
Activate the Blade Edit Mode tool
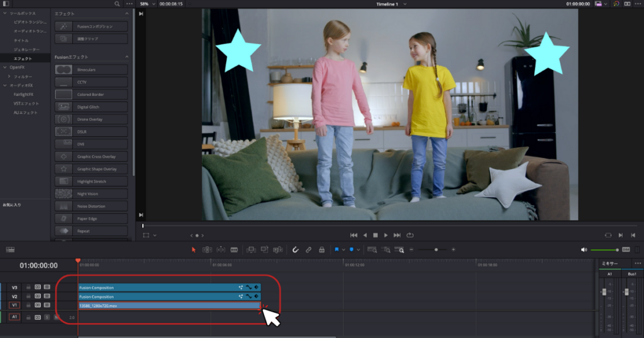tap(234, 249)
